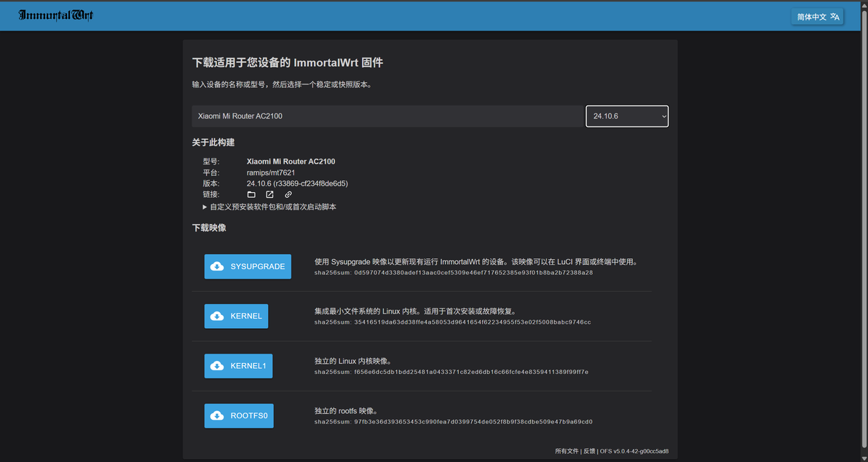Copy the chain permalink icon
The height and width of the screenshot is (462, 868).
pos(288,195)
